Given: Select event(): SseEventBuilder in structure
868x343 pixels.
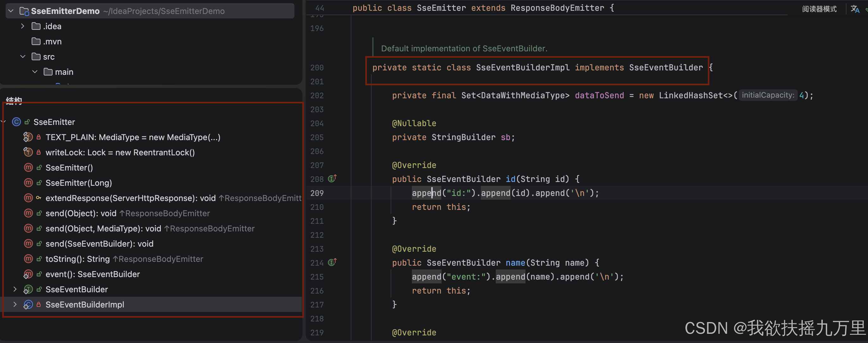Looking at the screenshot, I should (93, 274).
